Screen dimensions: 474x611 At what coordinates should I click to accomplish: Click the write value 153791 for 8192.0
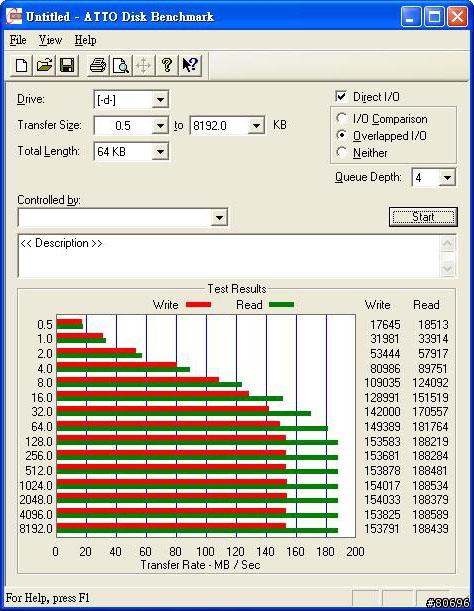[382, 529]
